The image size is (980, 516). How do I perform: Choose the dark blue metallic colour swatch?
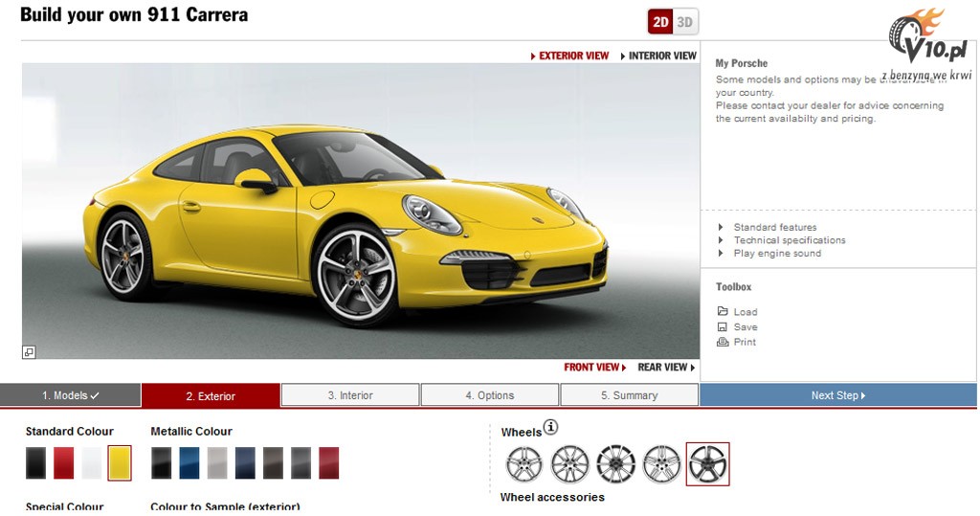245,462
